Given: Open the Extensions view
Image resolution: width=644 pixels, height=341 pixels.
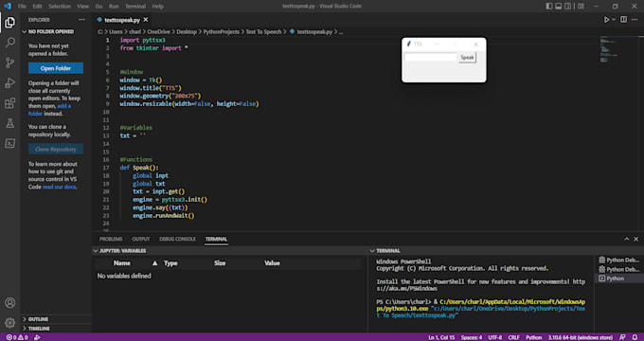Looking at the screenshot, I should point(9,102).
